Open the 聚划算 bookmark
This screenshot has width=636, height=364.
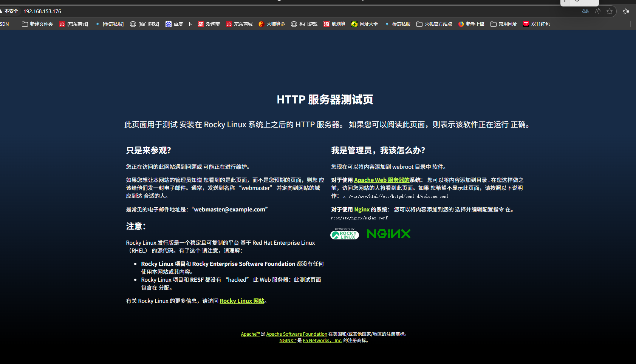point(334,24)
